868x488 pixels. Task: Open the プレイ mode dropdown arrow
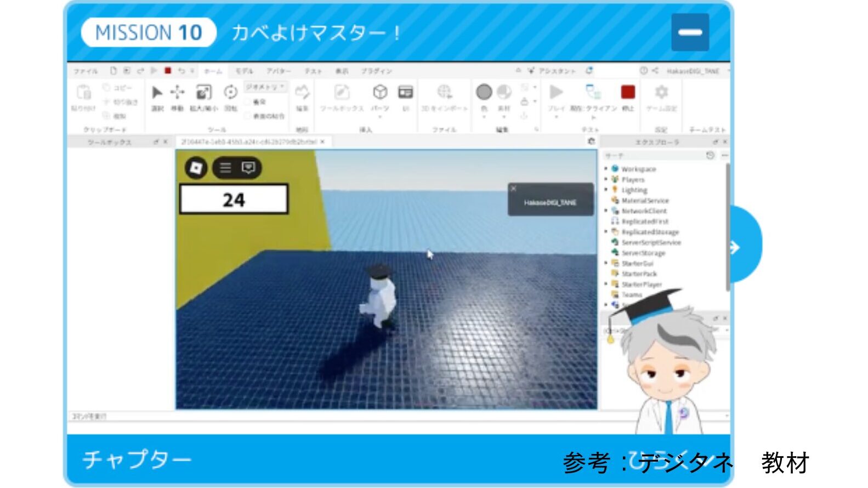556,117
